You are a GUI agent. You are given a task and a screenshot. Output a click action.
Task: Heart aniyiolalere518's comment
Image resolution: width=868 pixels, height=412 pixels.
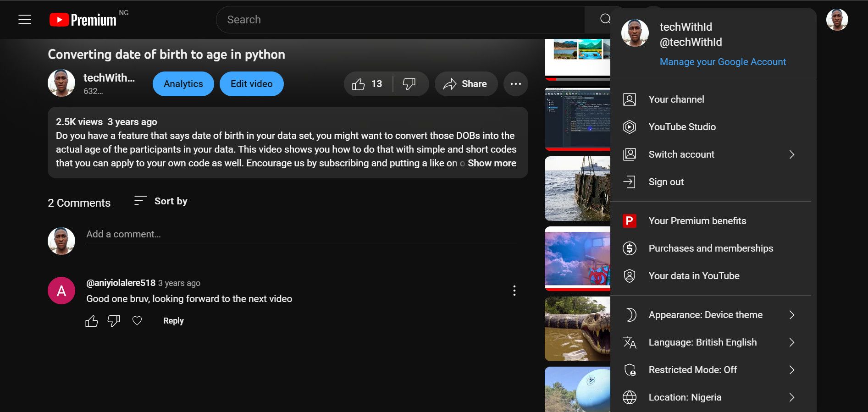pyautogui.click(x=137, y=321)
